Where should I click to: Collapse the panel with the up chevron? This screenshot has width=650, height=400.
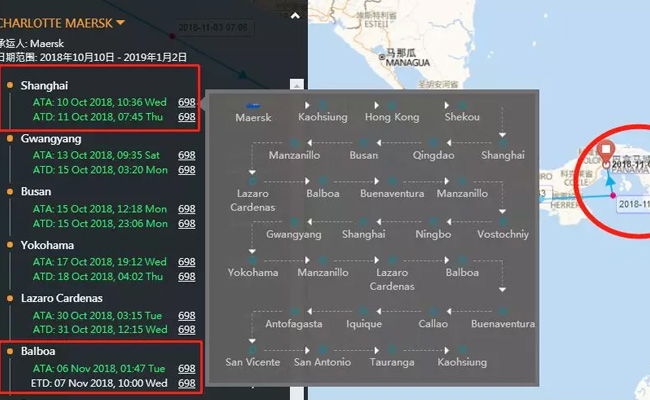(x=295, y=16)
